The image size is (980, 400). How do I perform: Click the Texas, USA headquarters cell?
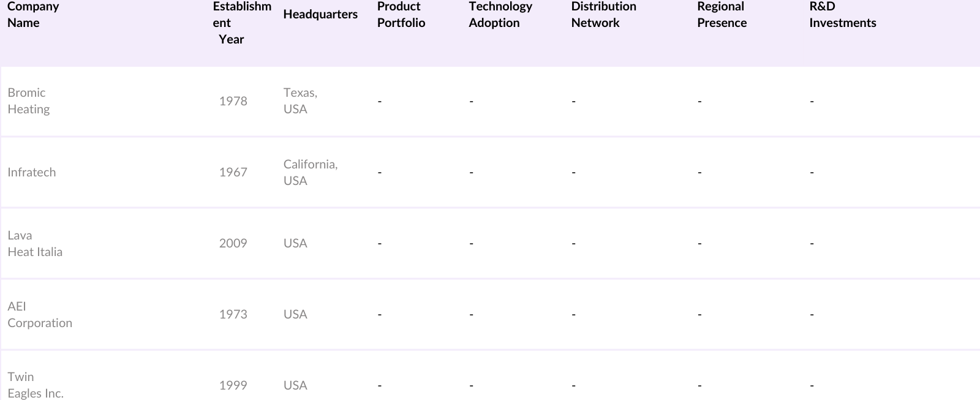(x=300, y=101)
